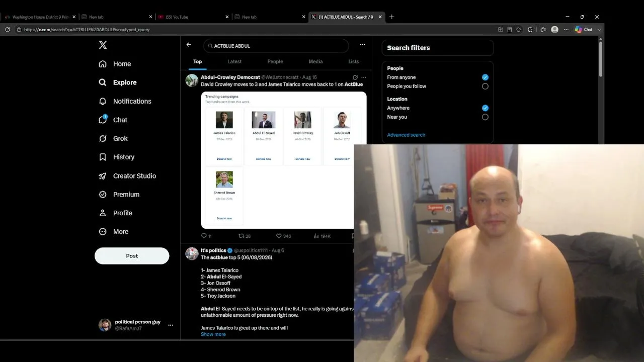Viewport: 644px width, 362px height.
Task: Open the Premium badge icon
Action: click(x=103, y=195)
